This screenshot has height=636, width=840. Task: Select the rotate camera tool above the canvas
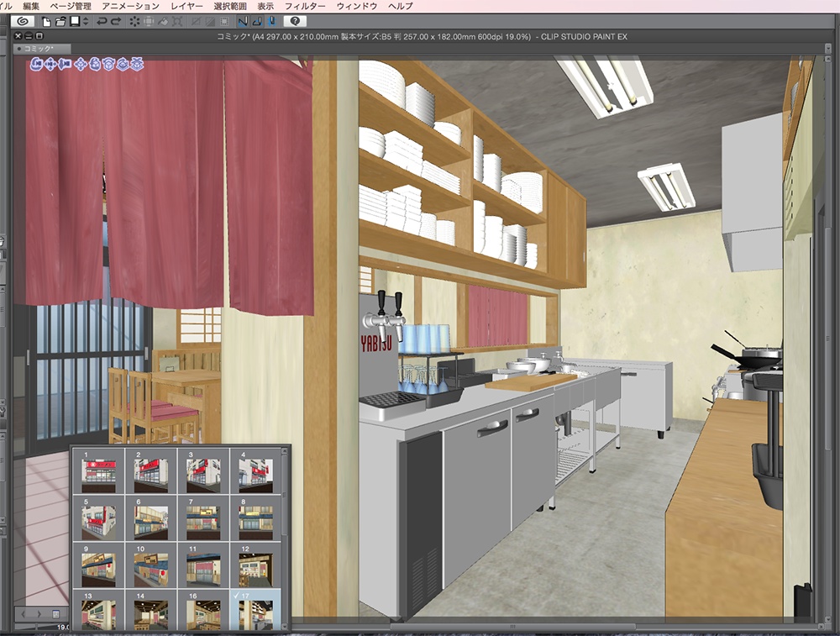click(x=35, y=64)
